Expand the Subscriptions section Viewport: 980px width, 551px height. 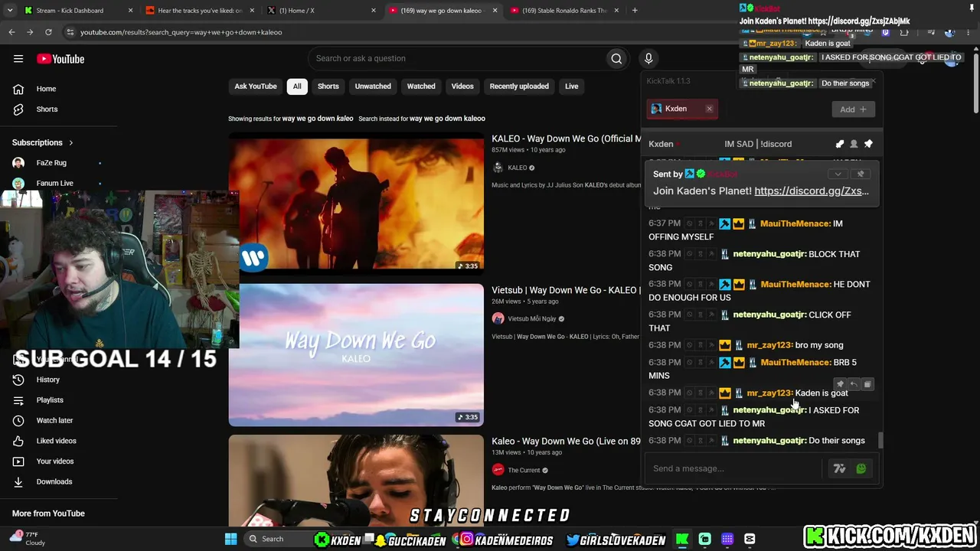point(43,142)
